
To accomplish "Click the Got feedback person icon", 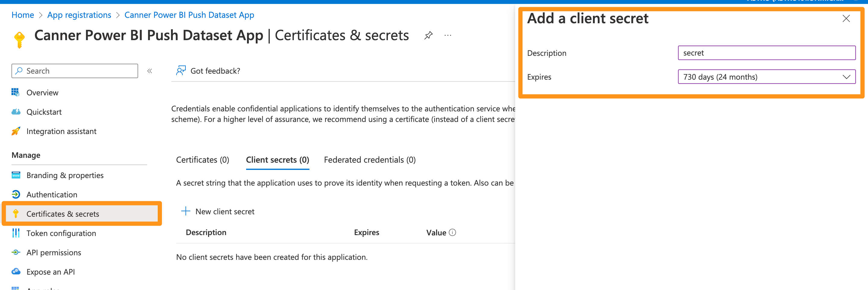I will click(x=181, y=71).
